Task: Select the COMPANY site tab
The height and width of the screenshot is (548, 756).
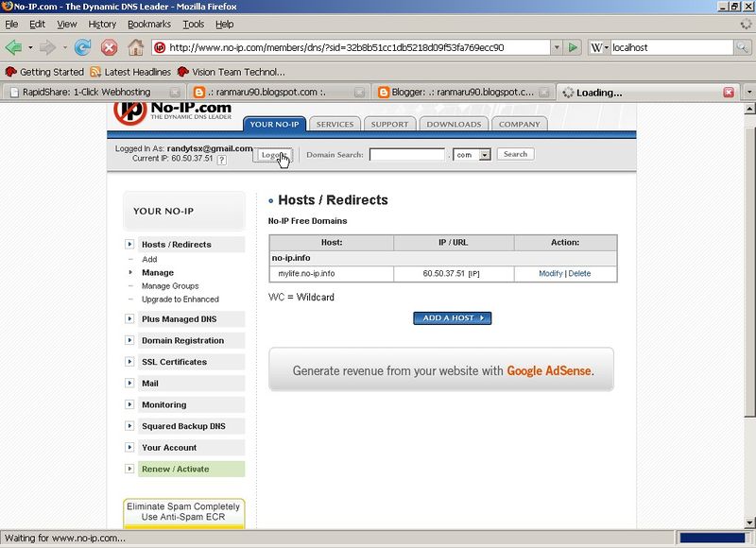Action: (519, 124)
